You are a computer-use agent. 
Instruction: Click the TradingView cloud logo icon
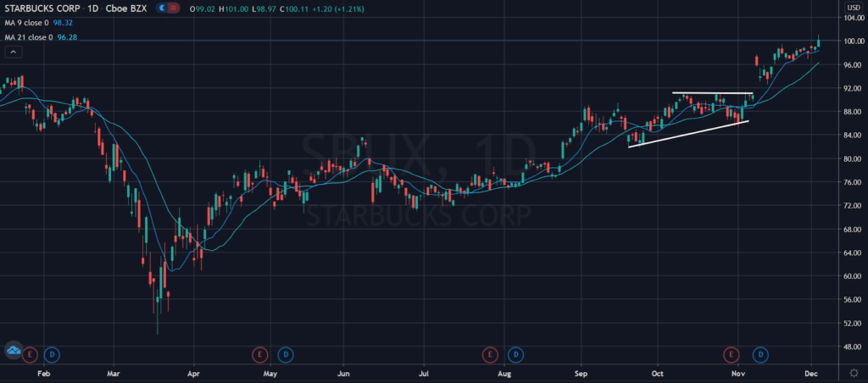click(13, 350)
